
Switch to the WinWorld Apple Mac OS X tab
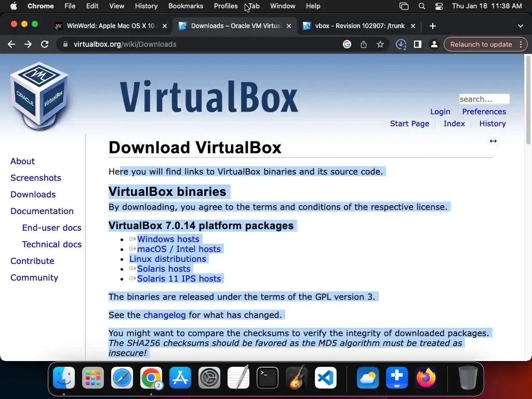111,26
